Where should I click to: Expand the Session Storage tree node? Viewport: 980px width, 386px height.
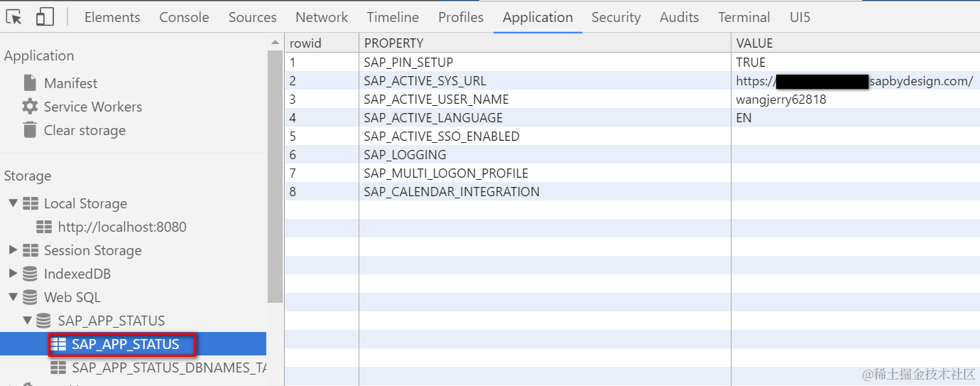[13, 250]
